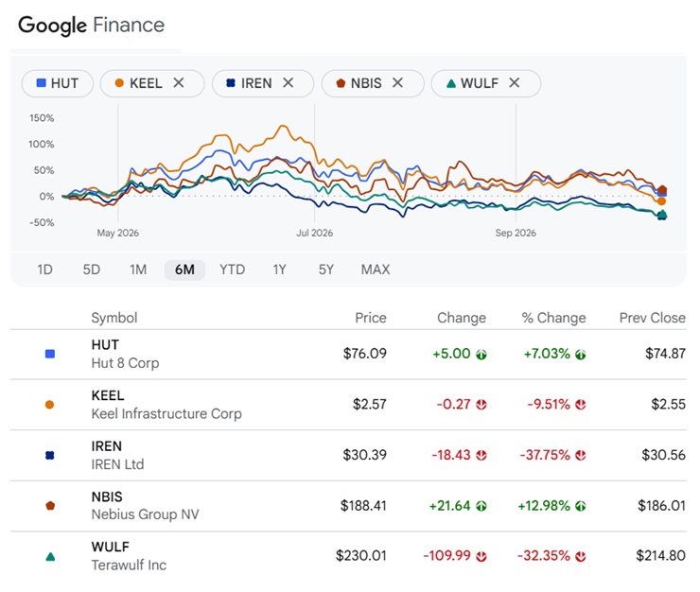Click the orange circle KEEL chip icon
Image resolution: width=700 pixels, height=592 pixels.
click(x=119, y=83)
